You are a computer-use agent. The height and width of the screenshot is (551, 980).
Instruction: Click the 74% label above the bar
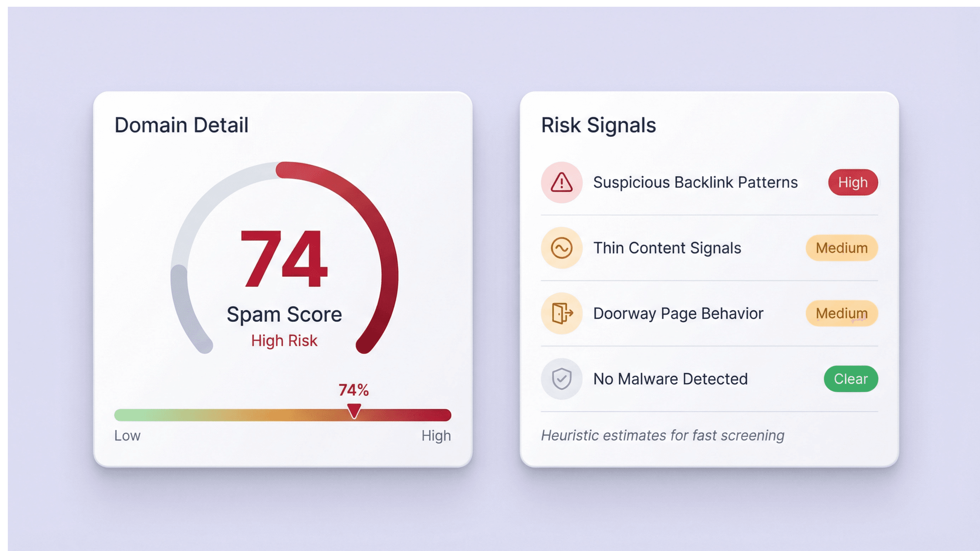tap(354, 390)
